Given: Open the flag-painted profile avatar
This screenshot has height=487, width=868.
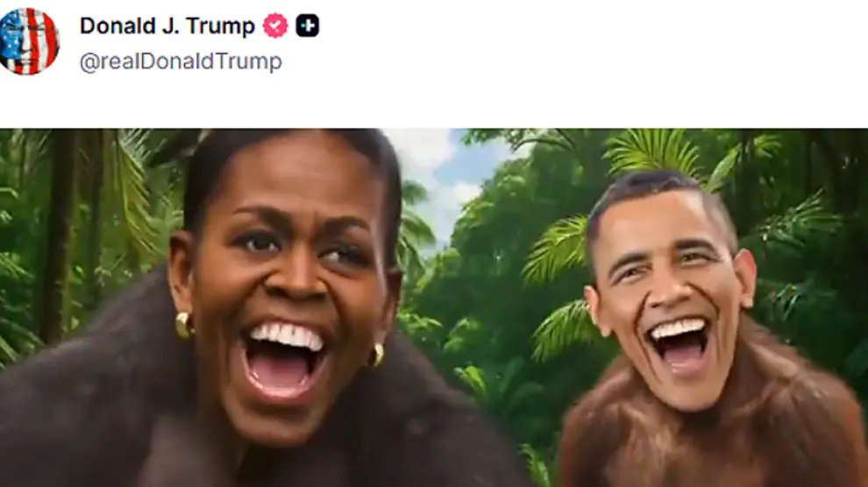Looking at the screenshot, I should (28, 42).
